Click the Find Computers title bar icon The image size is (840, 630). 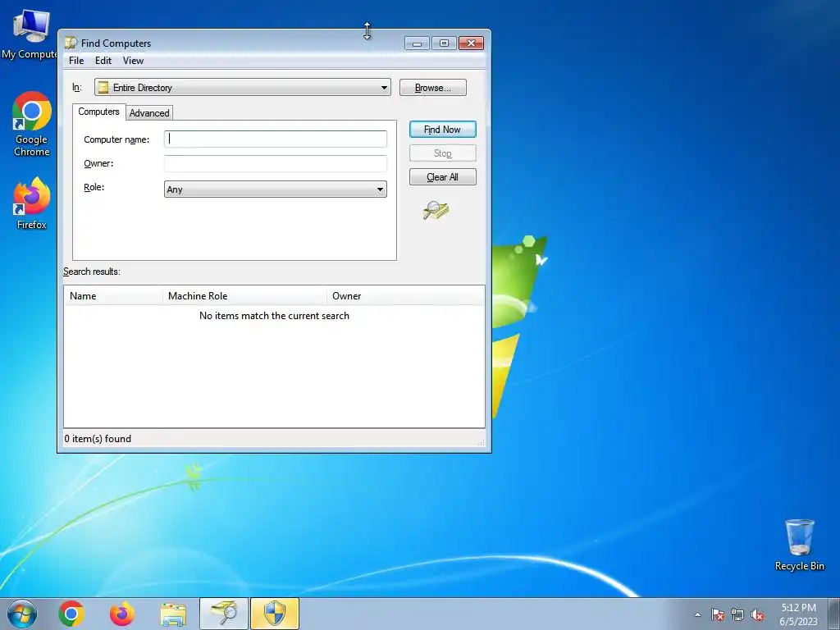click(x=71, y=43)
